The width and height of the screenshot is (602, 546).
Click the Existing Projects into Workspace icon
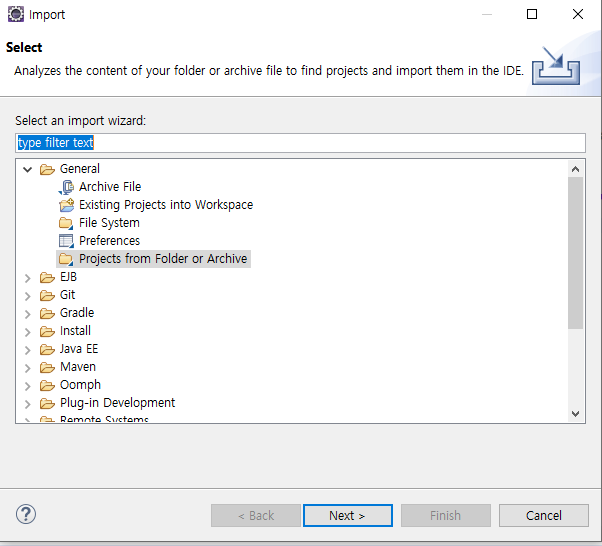[x=66, y=205]
